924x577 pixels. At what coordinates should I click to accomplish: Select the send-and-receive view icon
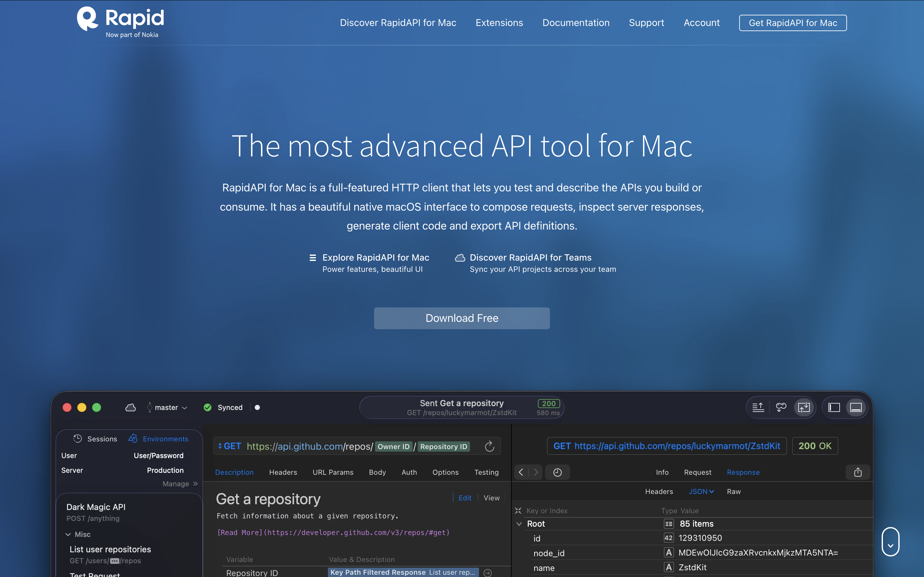pos(804,407)
